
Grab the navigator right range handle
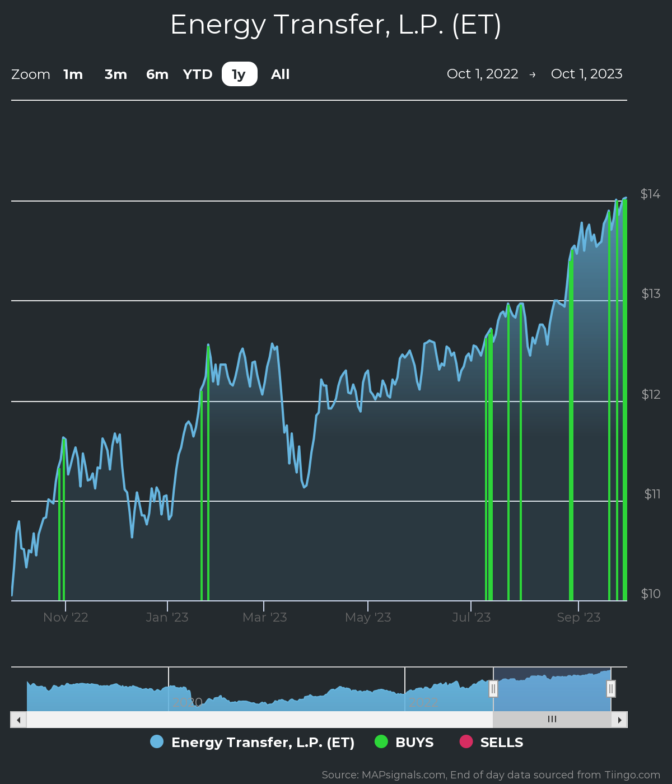[611, 689]
